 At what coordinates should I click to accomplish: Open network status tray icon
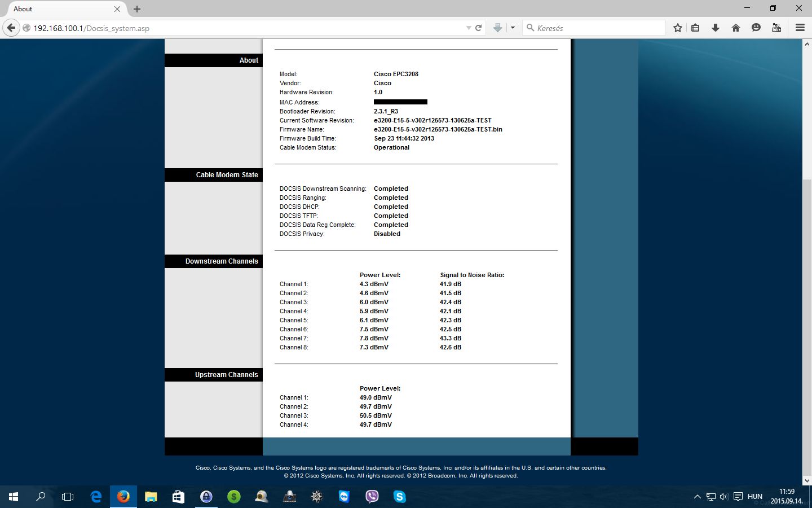tap(711, 497)
